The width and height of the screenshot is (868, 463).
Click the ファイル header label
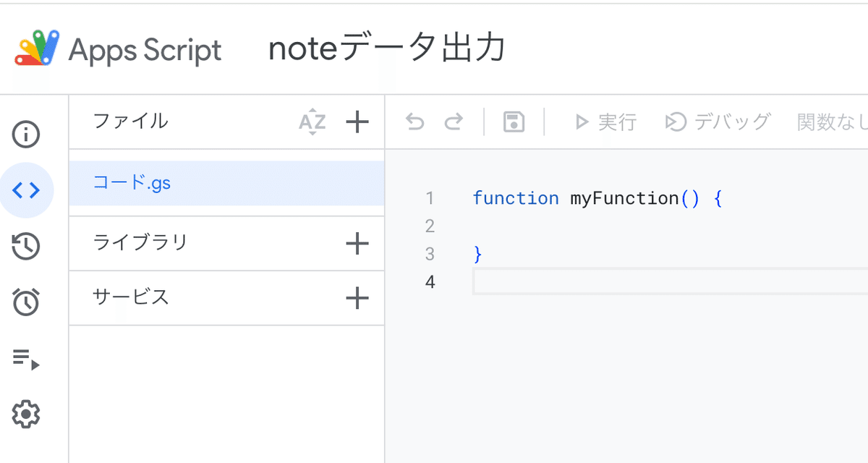click(131, 121)
